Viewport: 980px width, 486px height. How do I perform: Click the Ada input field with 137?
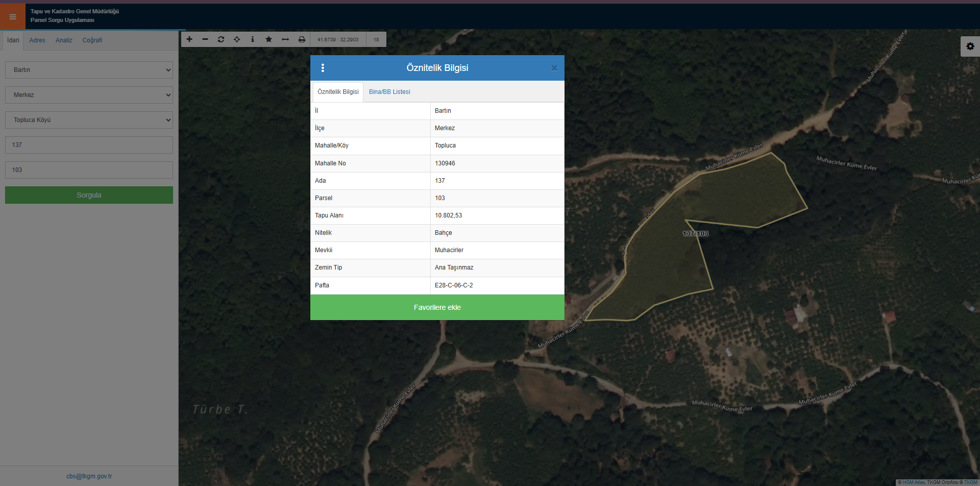pos(89,145)
